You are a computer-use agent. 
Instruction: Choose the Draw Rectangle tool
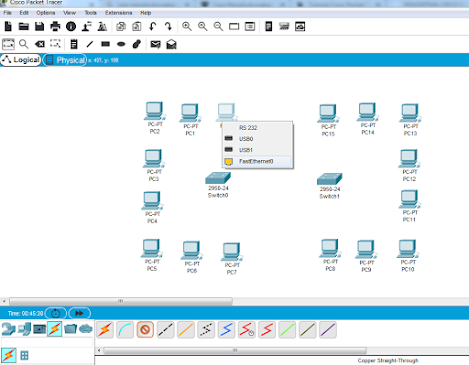(x=105, y=44)
